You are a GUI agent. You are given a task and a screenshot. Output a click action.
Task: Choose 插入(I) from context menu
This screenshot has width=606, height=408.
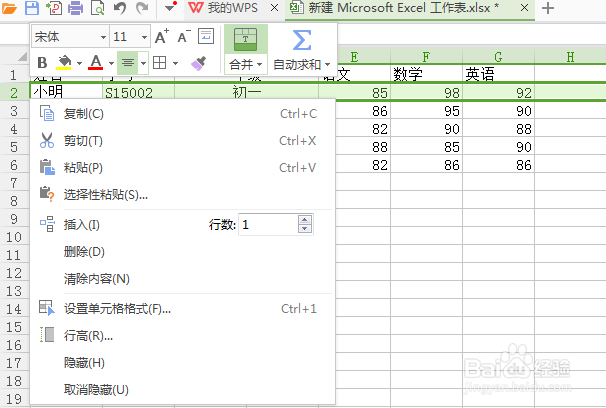82,224
